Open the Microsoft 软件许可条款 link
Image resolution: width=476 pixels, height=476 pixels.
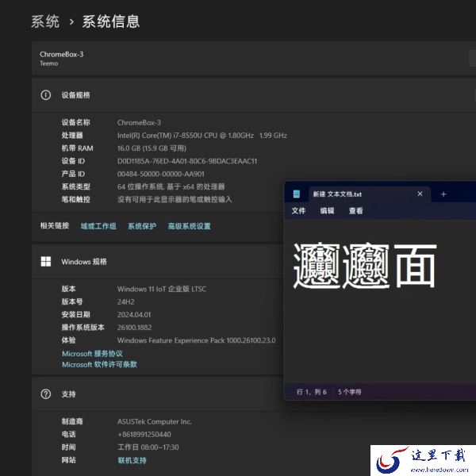[x=100, y=364]
